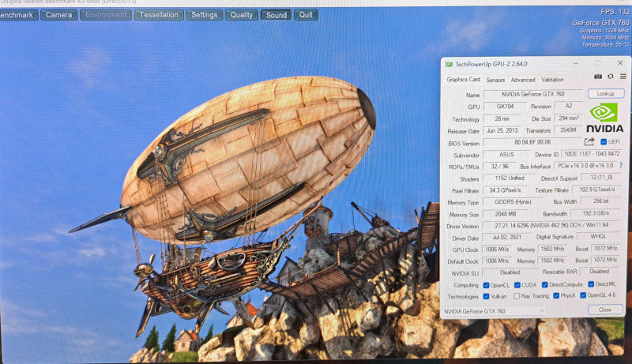Click Quit in Heaven benchmark
Screen dimensions: 632x364
click(306, 15)
